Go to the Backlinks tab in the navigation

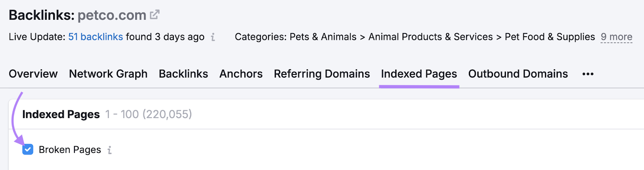[x=183, y=74]
